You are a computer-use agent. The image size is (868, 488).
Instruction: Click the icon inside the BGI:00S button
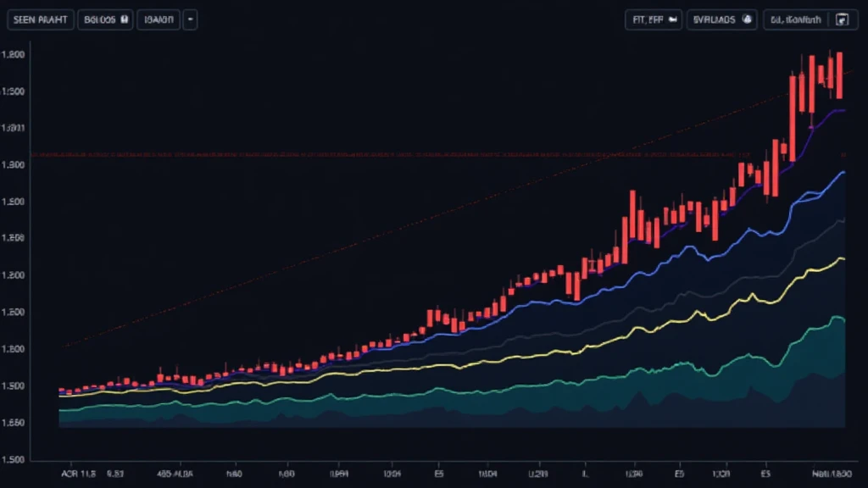coord(125,20)
